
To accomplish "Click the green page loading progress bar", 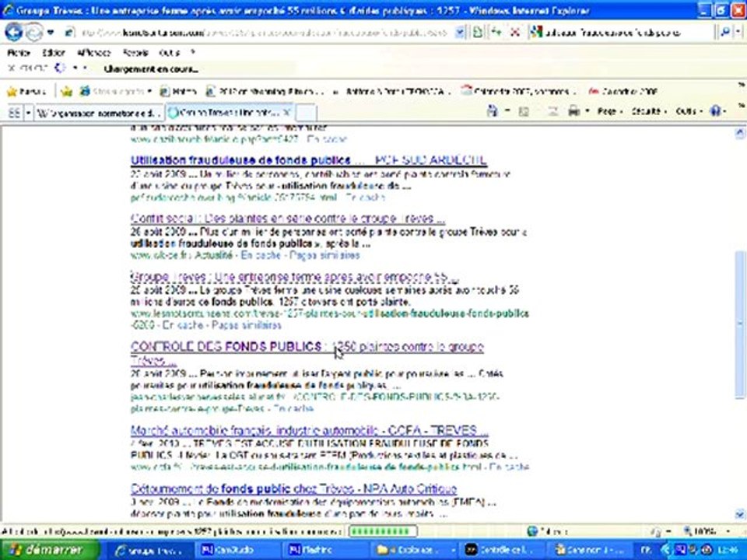I will [383, 531].
